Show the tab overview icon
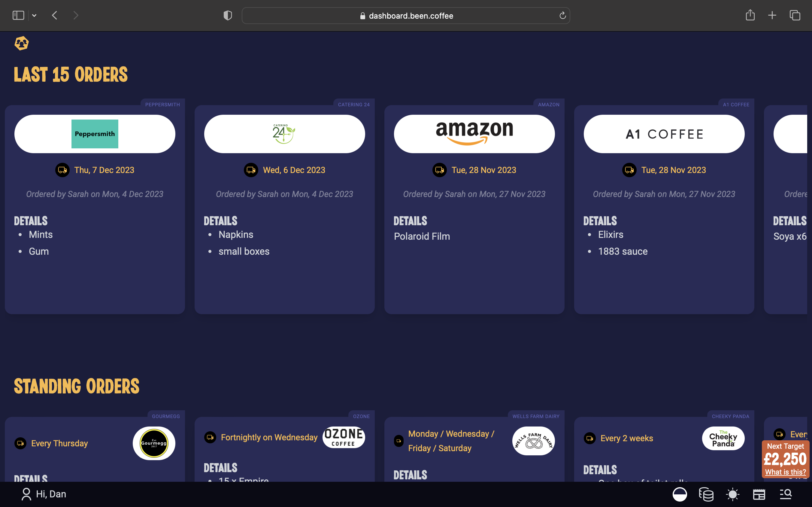This screenshot has width=812, height=507. tap(795, 15)
